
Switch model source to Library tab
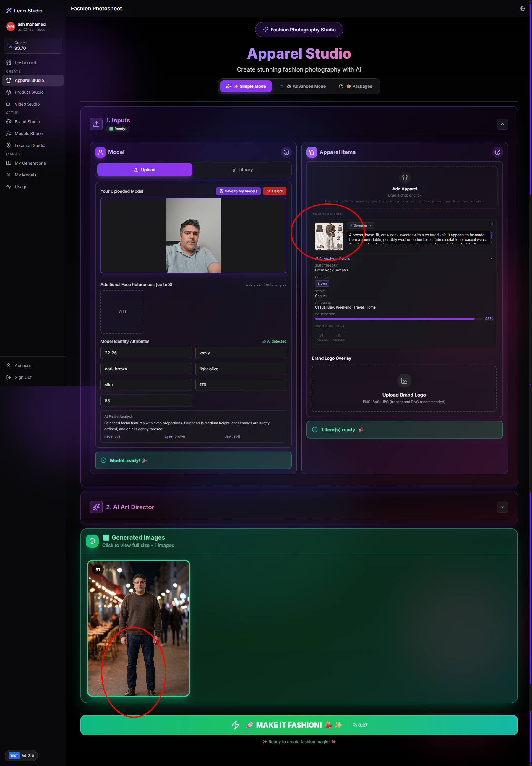tap(242, 170)
